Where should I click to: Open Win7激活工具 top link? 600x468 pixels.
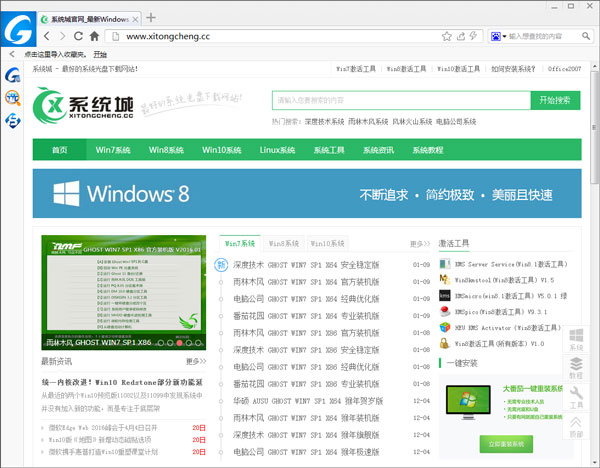point(356,69)
